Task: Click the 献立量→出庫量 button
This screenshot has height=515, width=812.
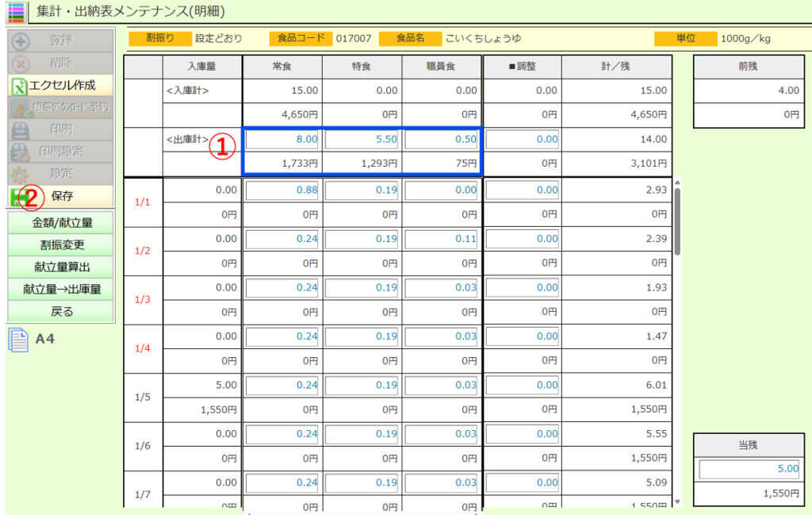Action: 61,290
